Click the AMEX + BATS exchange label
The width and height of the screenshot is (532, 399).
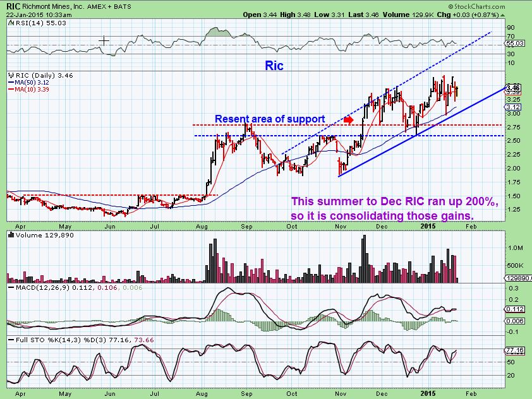click(109, 6)
